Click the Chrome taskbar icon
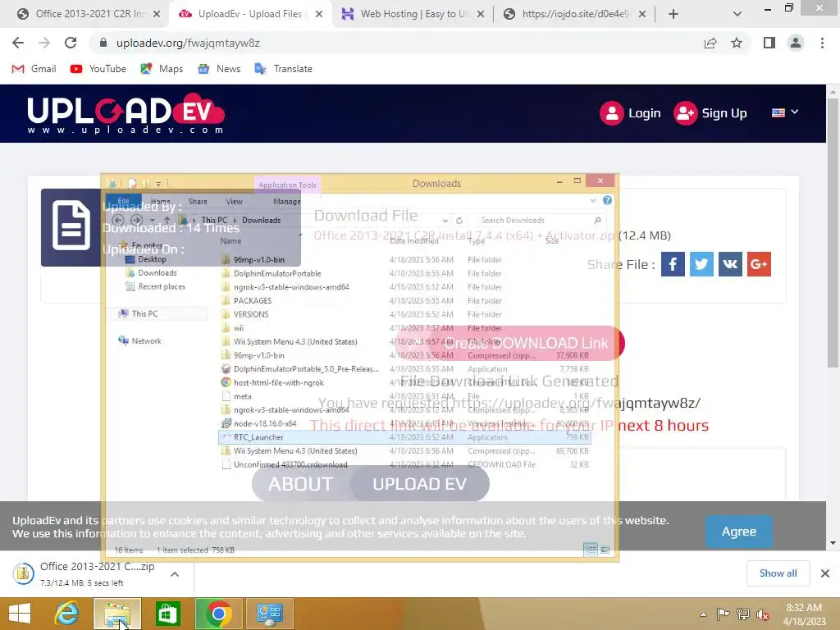 tap(218, 614)
